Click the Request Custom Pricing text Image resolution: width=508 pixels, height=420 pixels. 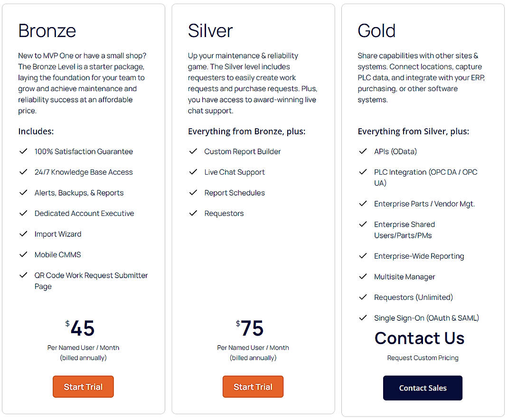(x=423, y=358)
